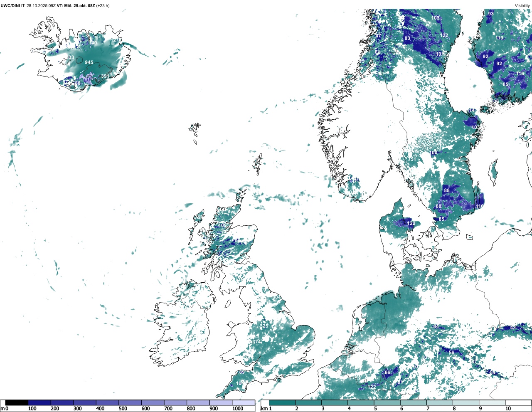Click the 5–6 km legend color segment
Image resolution: width=532 pixels, height=412 pixels.
tap(387, 402)
